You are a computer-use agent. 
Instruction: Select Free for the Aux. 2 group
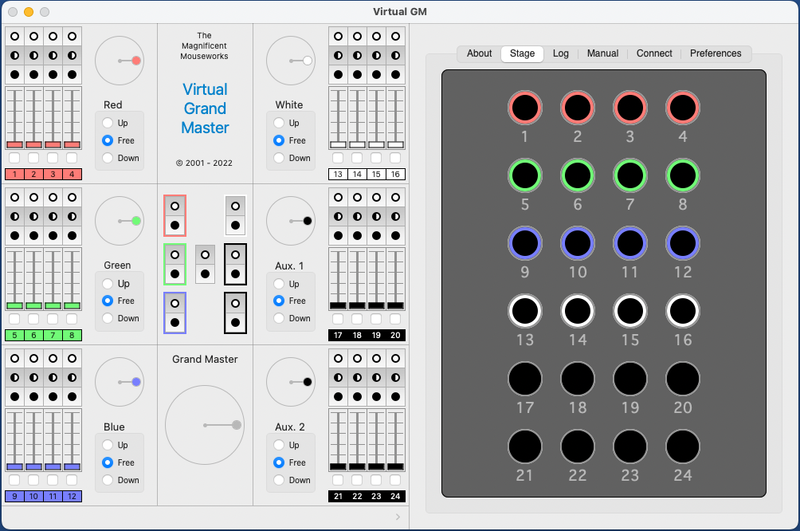point(279,463)
